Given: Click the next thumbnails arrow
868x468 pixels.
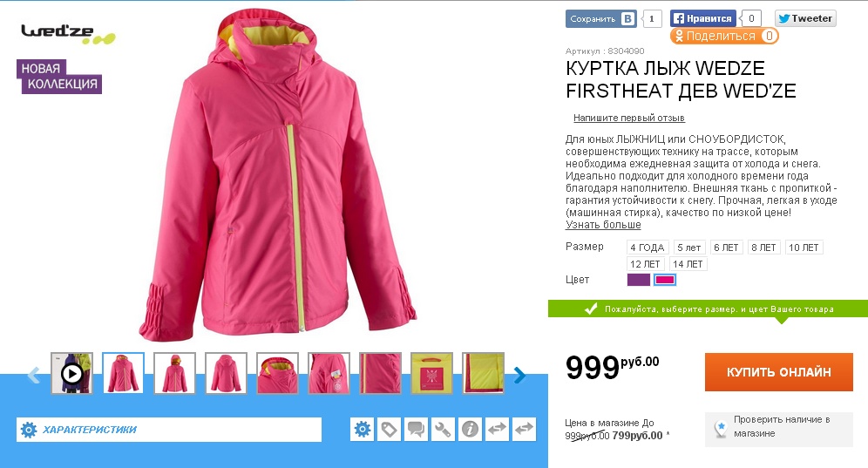Looking at the screenshot, I should [x=519, y=375].
